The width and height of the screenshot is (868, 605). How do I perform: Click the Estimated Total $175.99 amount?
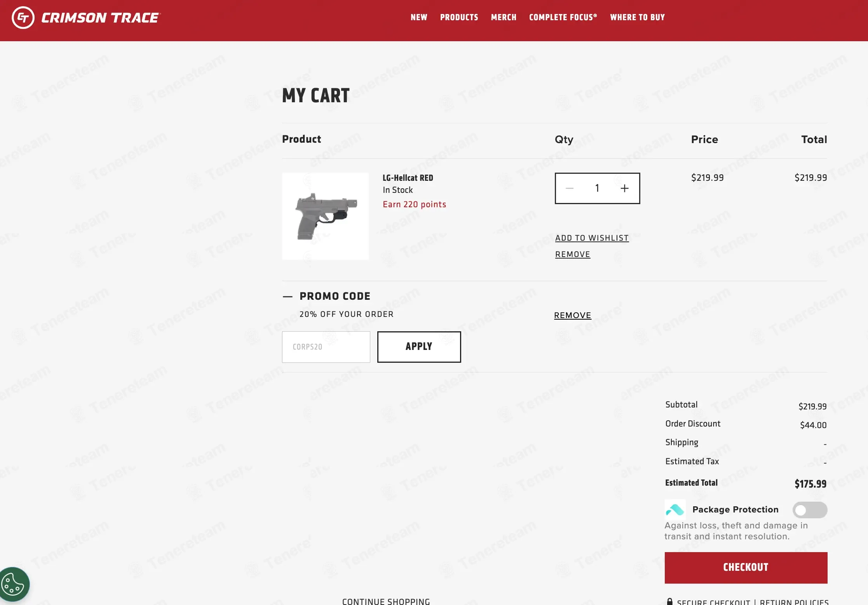pyautogui.click(x=810, y=484)
